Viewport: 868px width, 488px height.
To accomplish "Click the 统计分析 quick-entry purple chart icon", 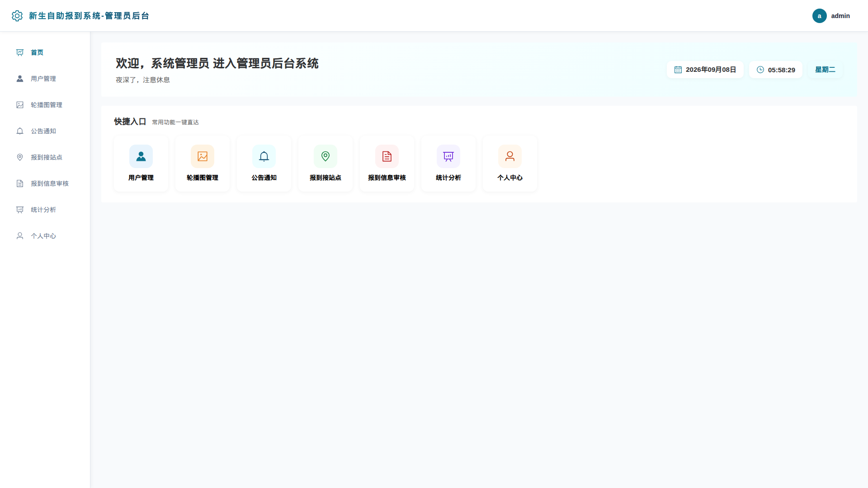I will click(448, 156).
